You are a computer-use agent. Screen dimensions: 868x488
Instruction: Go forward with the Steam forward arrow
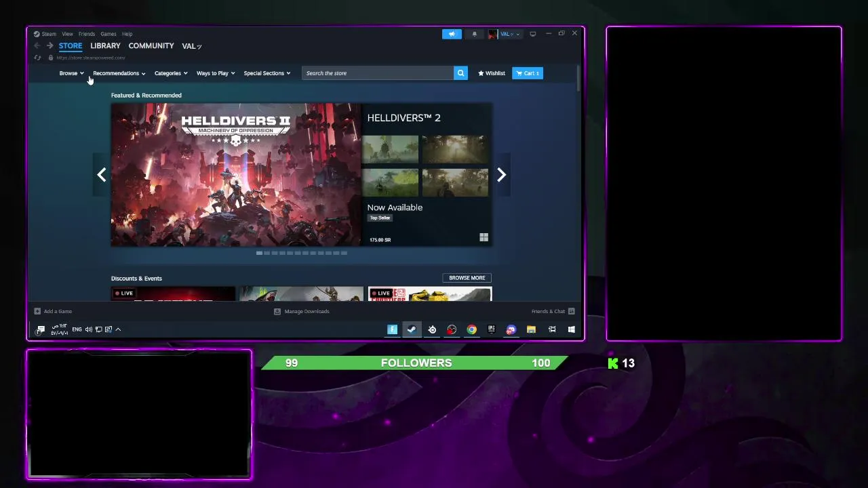50,46
